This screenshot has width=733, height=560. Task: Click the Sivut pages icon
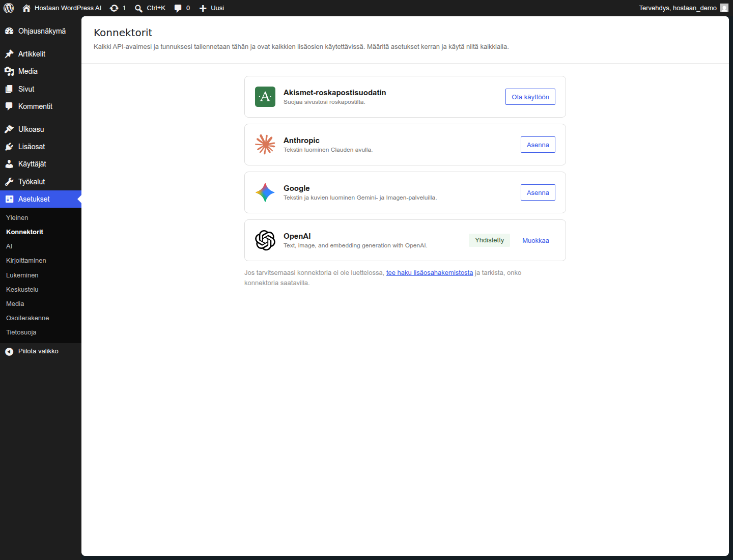point(9,89)
